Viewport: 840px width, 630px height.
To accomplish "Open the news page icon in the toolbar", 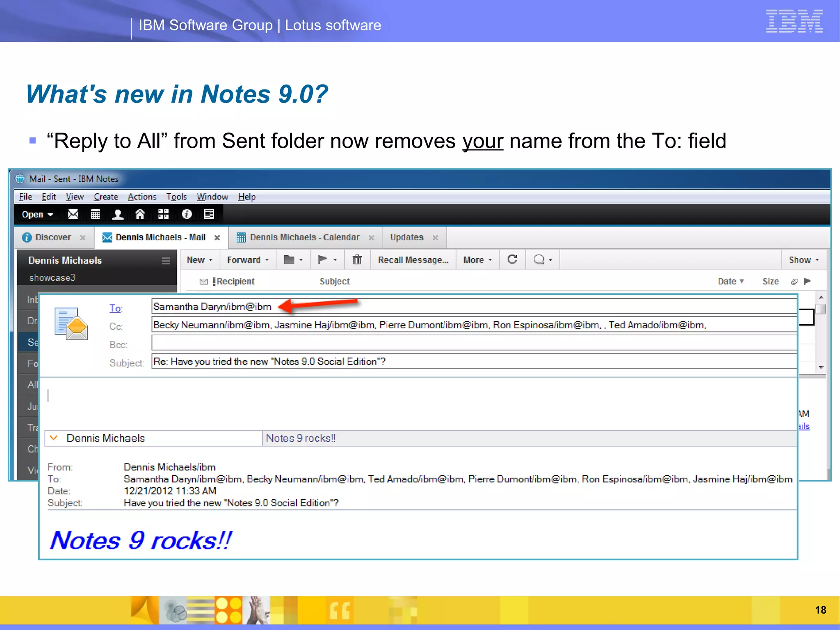I will 209,214.
